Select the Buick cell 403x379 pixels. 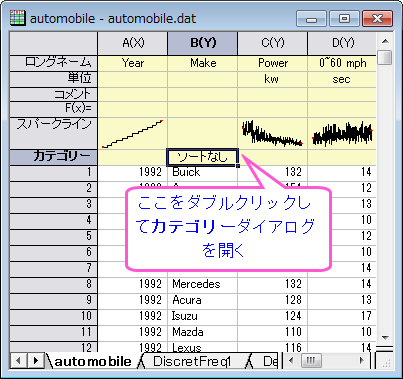tap(203, 173)
